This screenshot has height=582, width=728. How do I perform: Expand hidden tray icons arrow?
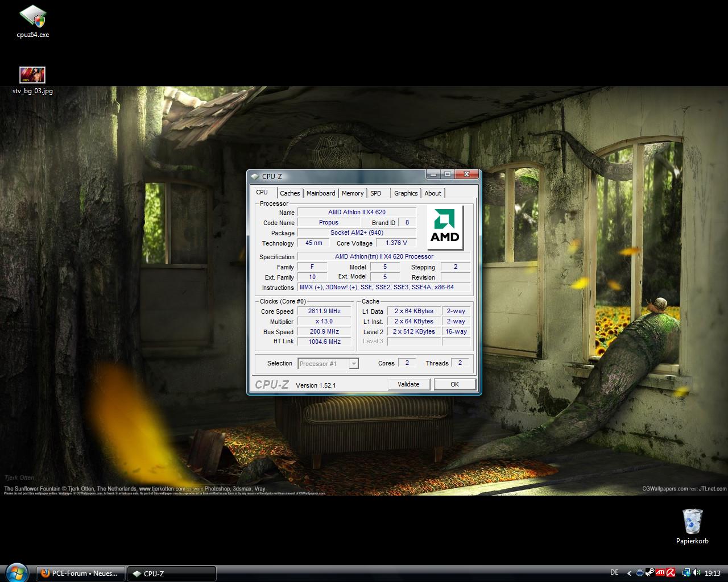tap(629, 573)
